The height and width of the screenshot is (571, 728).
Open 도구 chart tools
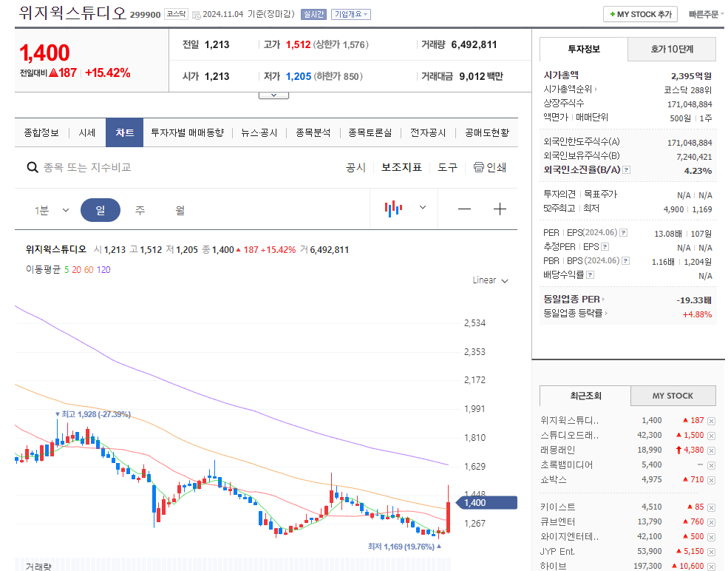pos(447,167)
